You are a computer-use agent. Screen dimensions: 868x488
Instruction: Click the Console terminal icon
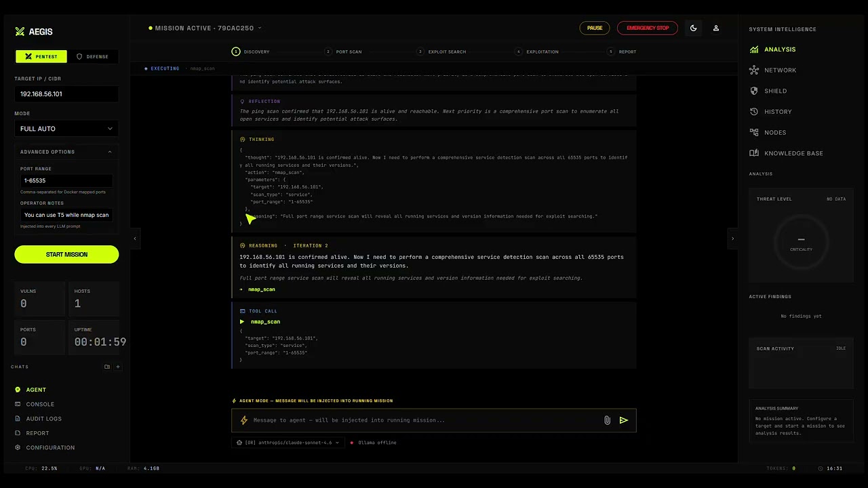tap(18, 404)
